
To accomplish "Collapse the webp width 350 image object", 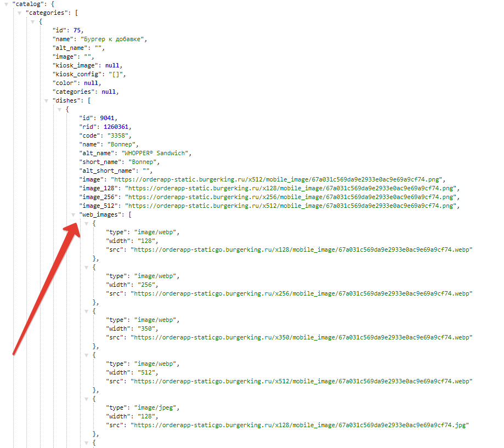I will click(x=86, y=311).
